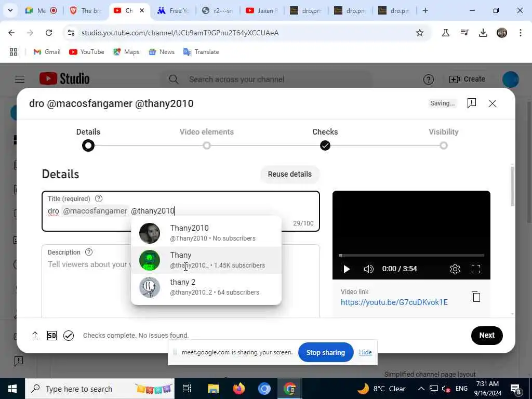Open the Maps bookmark

126,52
